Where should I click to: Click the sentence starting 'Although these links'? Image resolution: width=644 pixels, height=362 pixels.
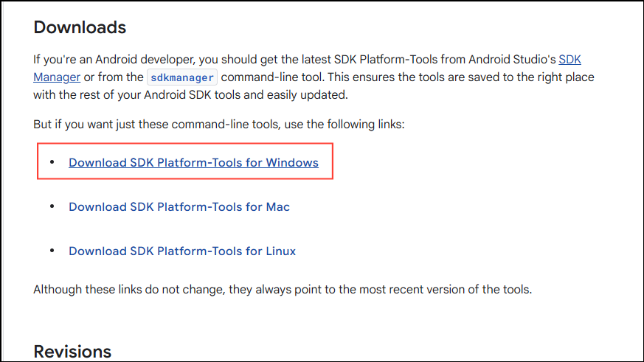click(x=282, y=289)
